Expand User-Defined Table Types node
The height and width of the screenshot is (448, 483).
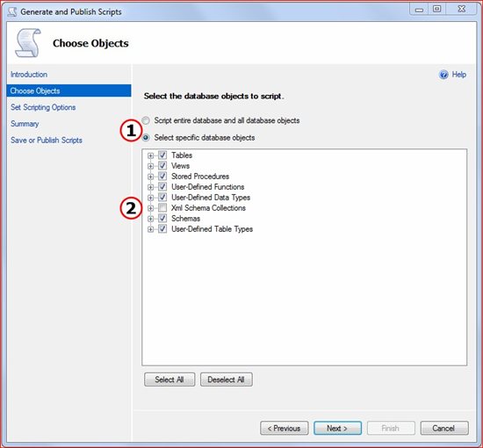(x=151, y=229)
